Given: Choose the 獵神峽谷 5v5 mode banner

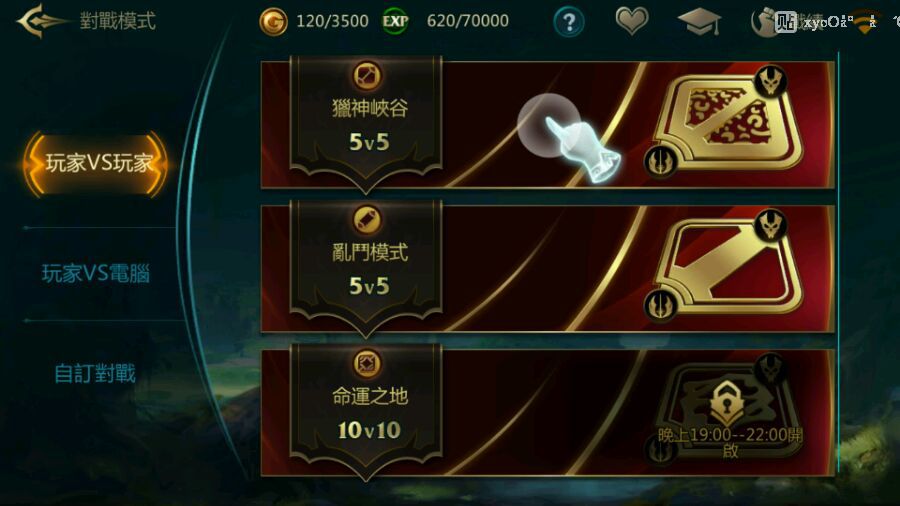Looking at the screenshot, I should click(x=547, y=124).
